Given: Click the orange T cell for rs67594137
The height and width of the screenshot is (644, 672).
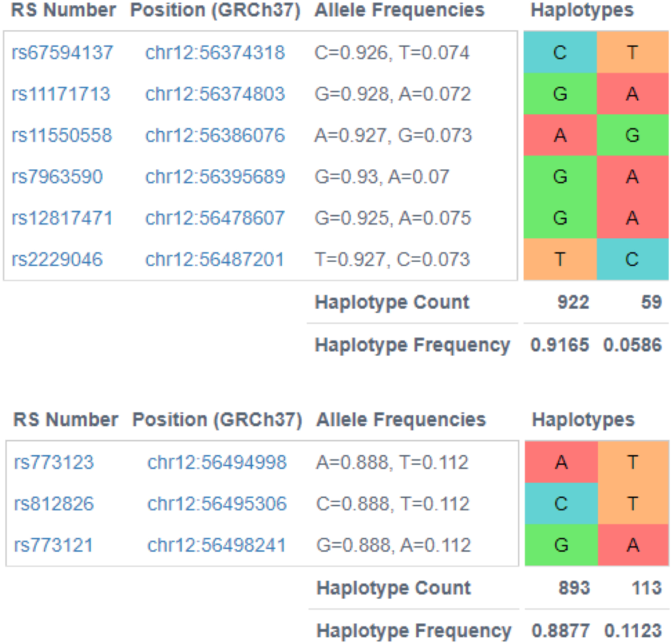Looking at the screenshot, I should pyautogui.click(x=633, y=52).
